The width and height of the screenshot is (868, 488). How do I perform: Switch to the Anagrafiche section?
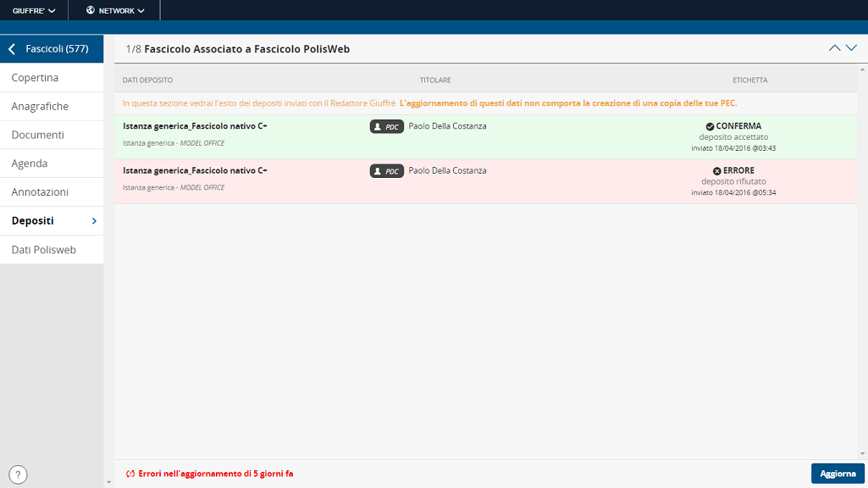pos(40,107)
